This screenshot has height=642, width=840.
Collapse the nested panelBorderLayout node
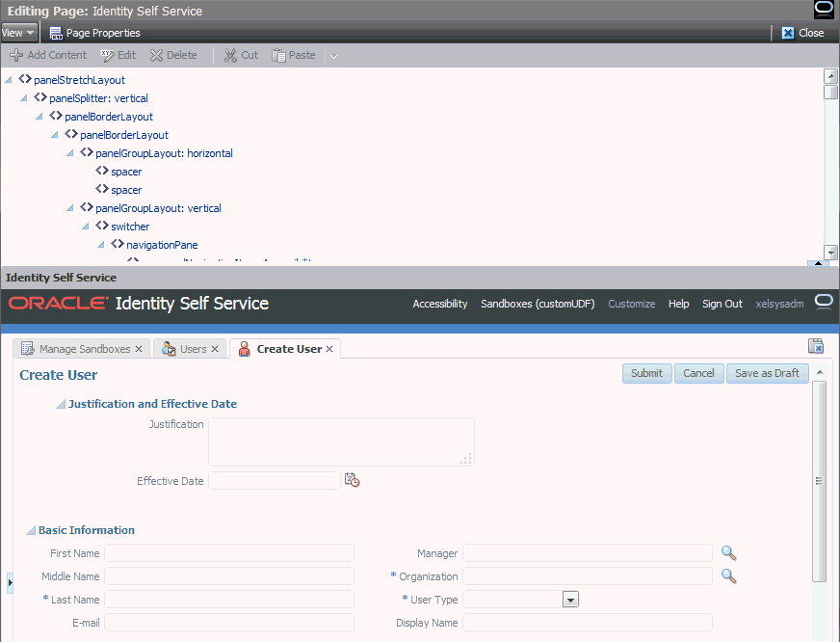click(x=55, y=135)
